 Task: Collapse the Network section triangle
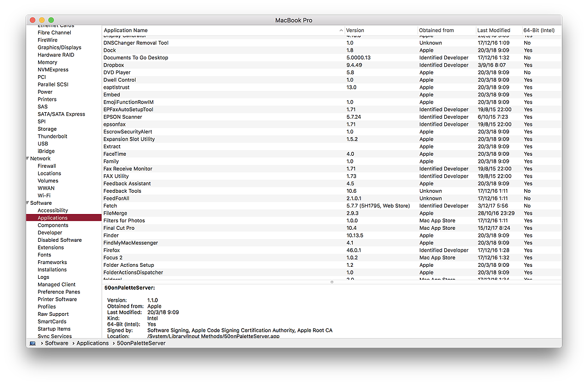coord(28,158)
